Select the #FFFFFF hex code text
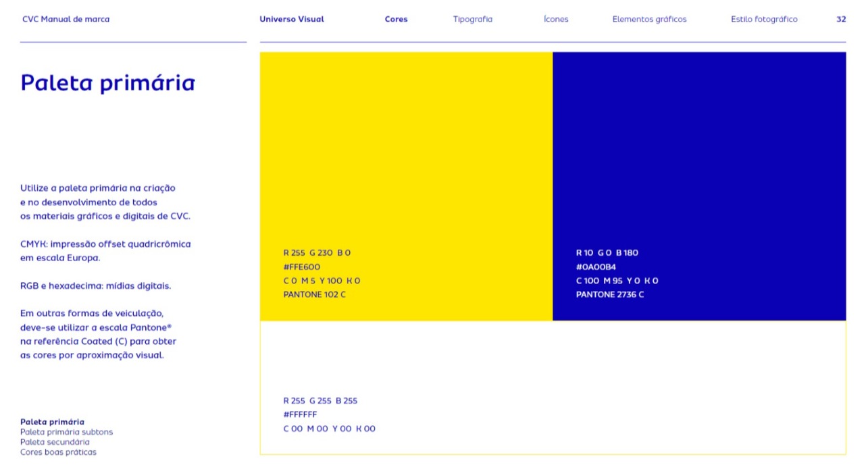 tap(300, 415)
